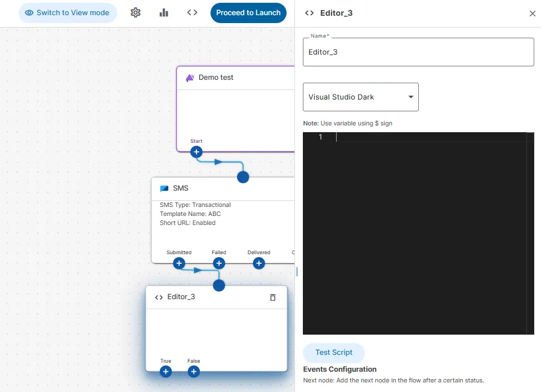Click inside the dark code editor area
Image resolution: width=541 pixels, height=392 pixels.
[x=418, y=233]
